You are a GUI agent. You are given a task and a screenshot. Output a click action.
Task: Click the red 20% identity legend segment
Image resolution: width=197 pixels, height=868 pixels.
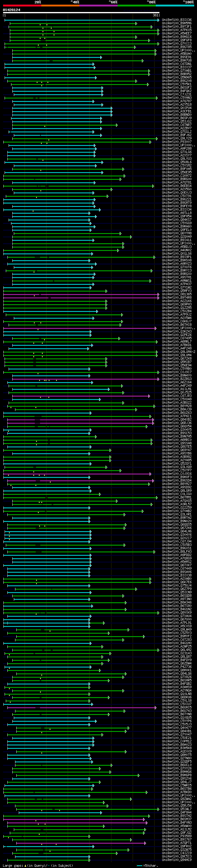tap(22, 6)
